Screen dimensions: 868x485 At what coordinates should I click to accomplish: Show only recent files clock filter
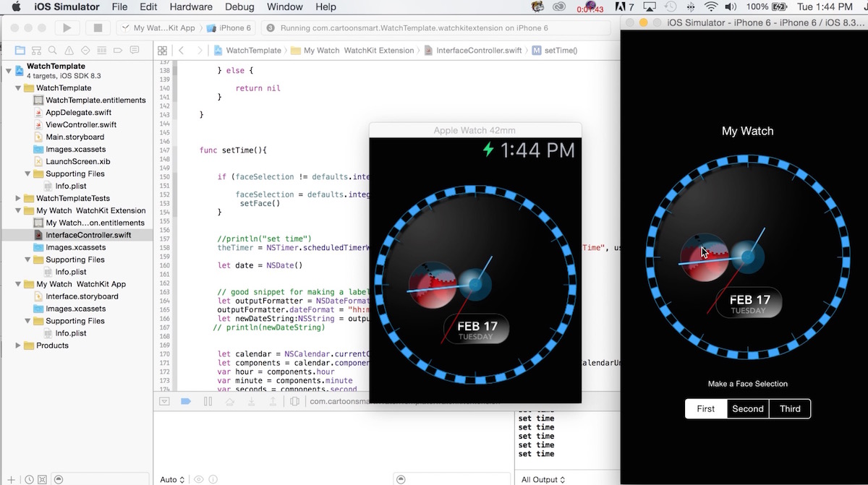29,479
